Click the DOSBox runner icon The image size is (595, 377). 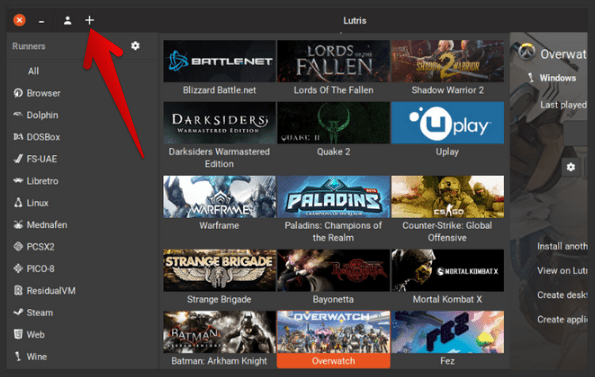pos(18,137)
